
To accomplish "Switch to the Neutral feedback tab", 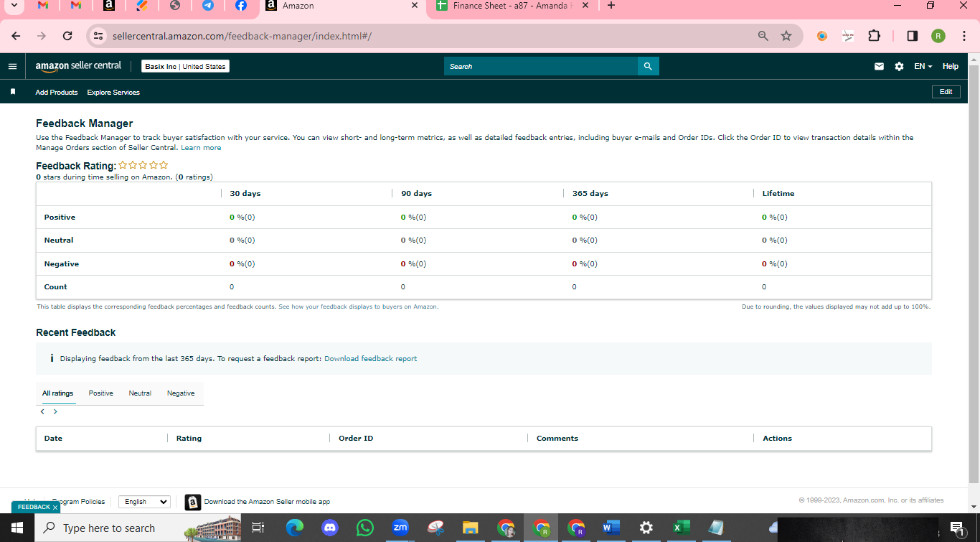I will click(x=140, y=393).
